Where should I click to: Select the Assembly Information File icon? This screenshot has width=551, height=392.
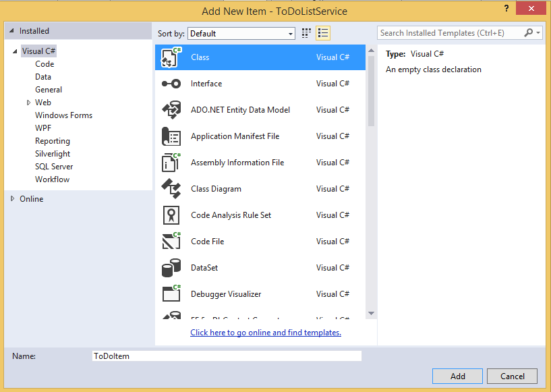coord(171,163)
